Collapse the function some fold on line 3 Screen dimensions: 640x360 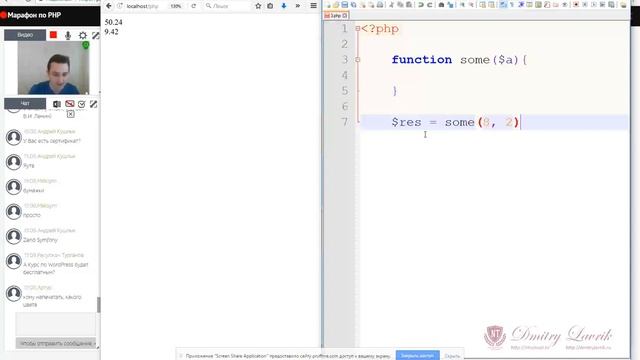(358, 60)
